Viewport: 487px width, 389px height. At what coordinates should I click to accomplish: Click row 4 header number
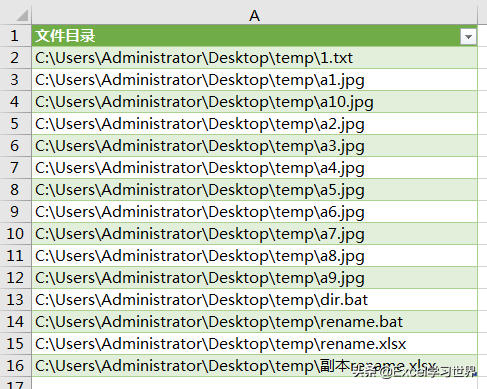15,102
